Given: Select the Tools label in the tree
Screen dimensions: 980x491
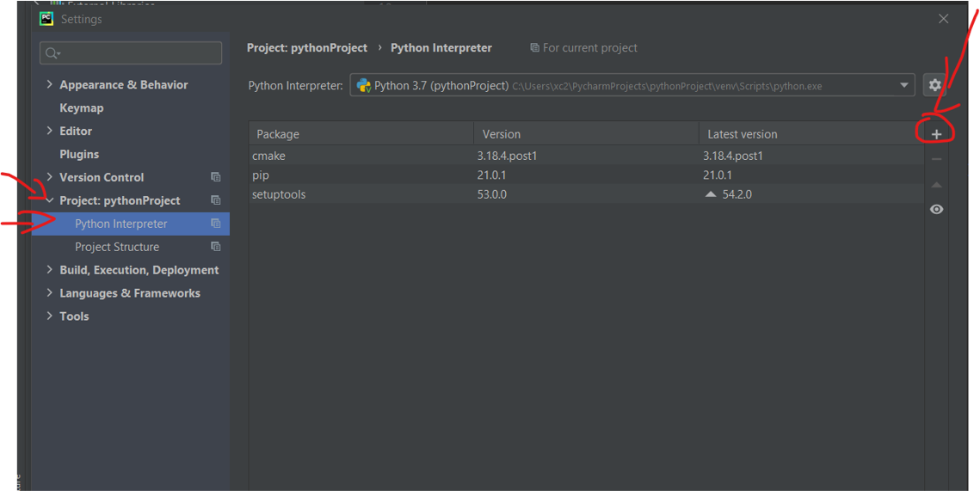Looking at the screenshot, I should (74, 316).
